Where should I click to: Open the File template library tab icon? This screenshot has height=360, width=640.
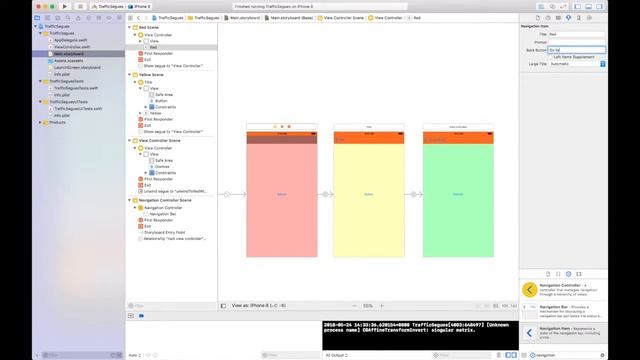tap(548, 274)
